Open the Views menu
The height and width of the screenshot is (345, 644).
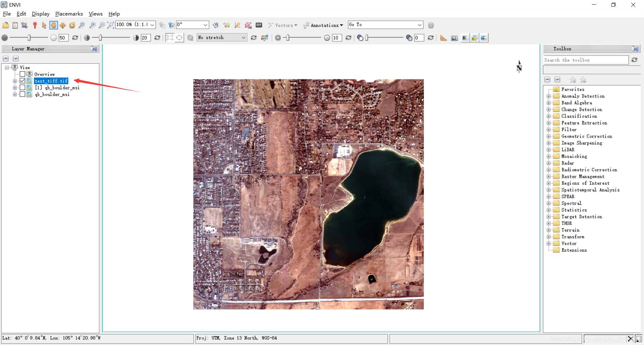pos(96,14)
